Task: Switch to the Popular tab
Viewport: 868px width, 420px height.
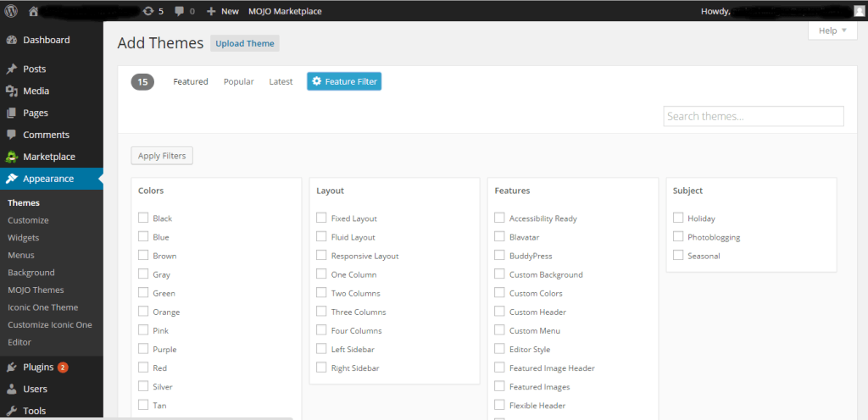Action: (238, 82)
